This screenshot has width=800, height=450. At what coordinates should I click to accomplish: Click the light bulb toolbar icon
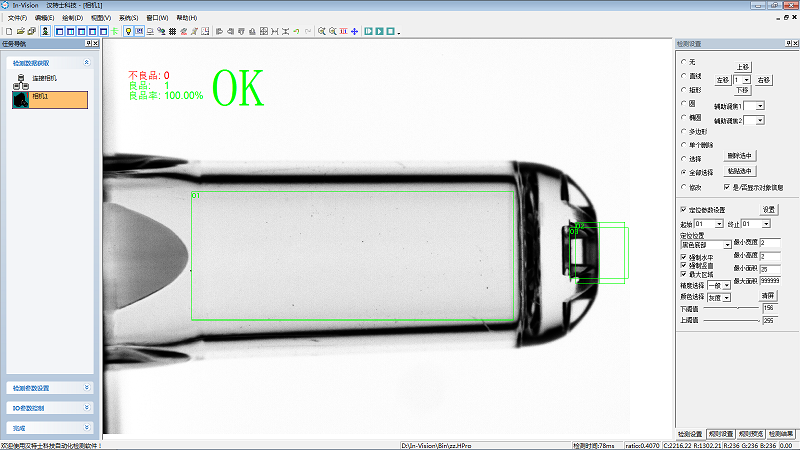point(127,31)
